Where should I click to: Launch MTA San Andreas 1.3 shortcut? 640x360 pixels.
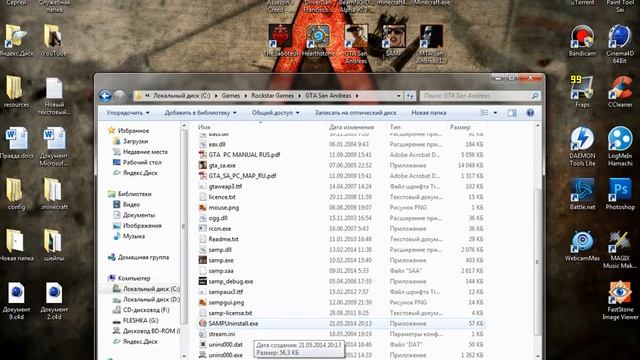[431, 44]
